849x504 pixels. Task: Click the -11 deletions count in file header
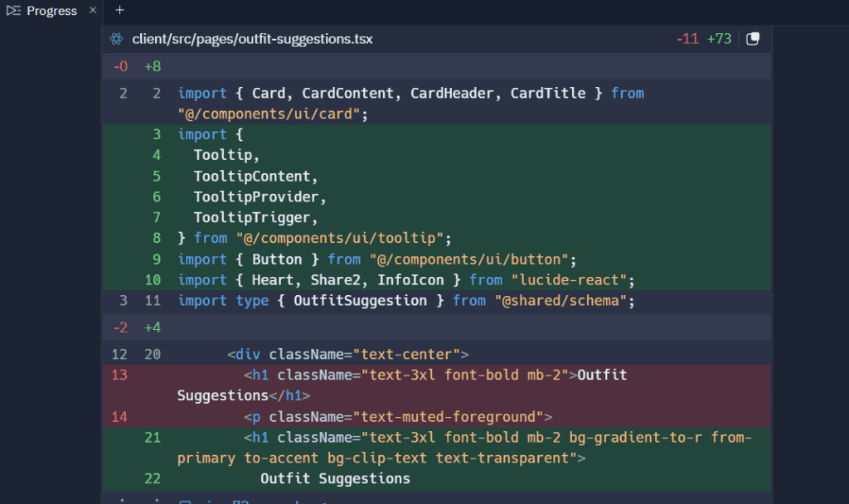pos(687,39)
